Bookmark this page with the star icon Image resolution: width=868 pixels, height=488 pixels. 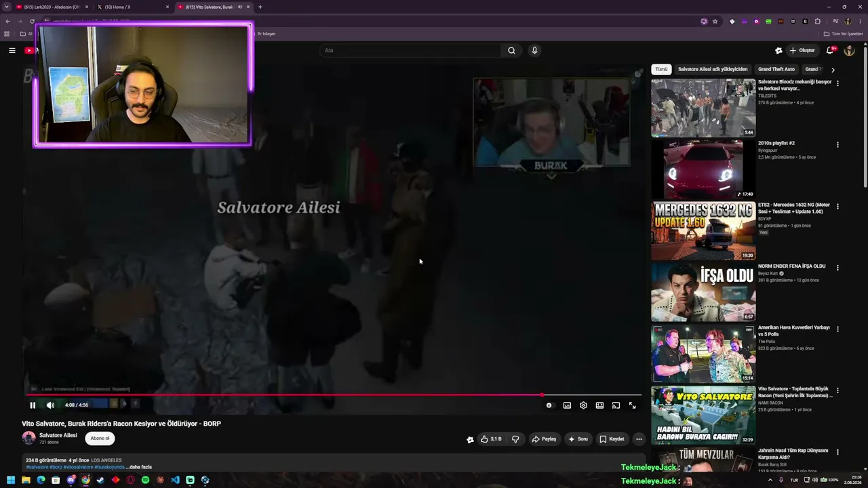pos(715,22)
